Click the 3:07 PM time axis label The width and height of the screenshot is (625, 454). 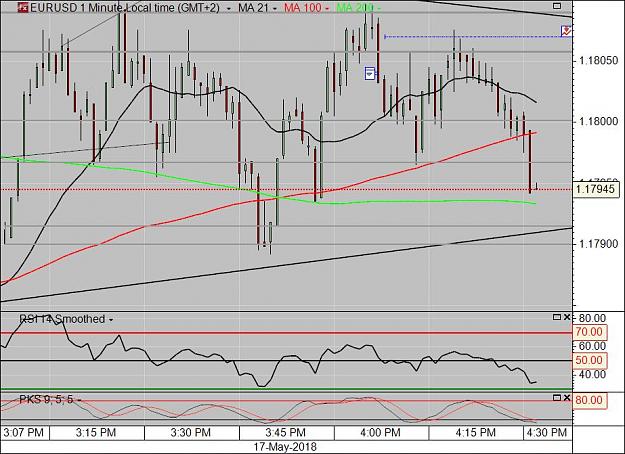[x=24, y=432]
